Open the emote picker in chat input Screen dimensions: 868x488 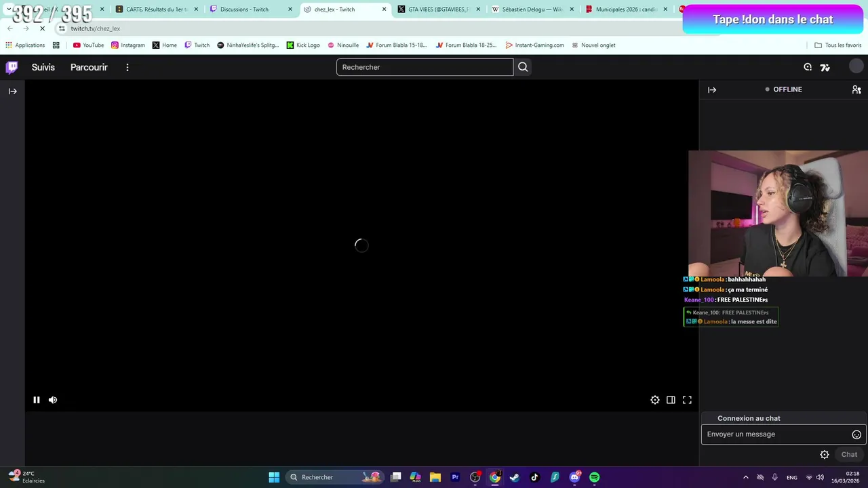coord(856,434)
